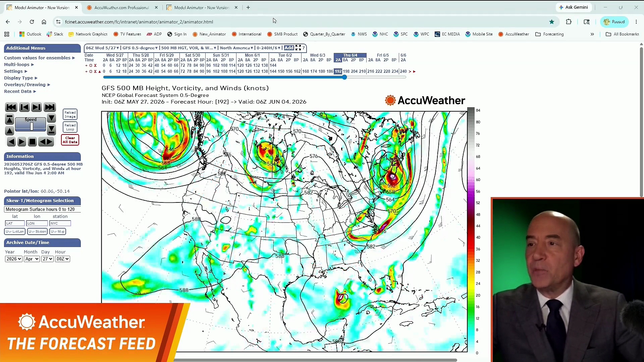
Task: Play loop backward with left arrow
Action: click(11, 142)
